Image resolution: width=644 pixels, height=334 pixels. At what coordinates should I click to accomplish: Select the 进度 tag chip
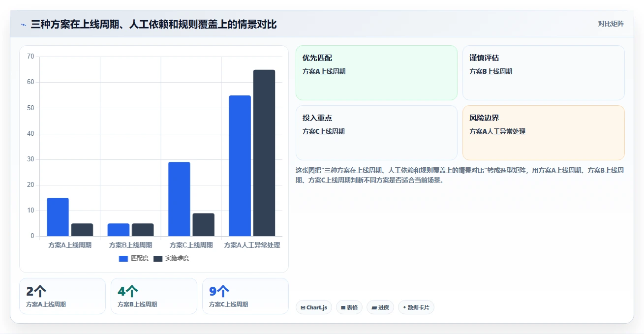(380, 307)
